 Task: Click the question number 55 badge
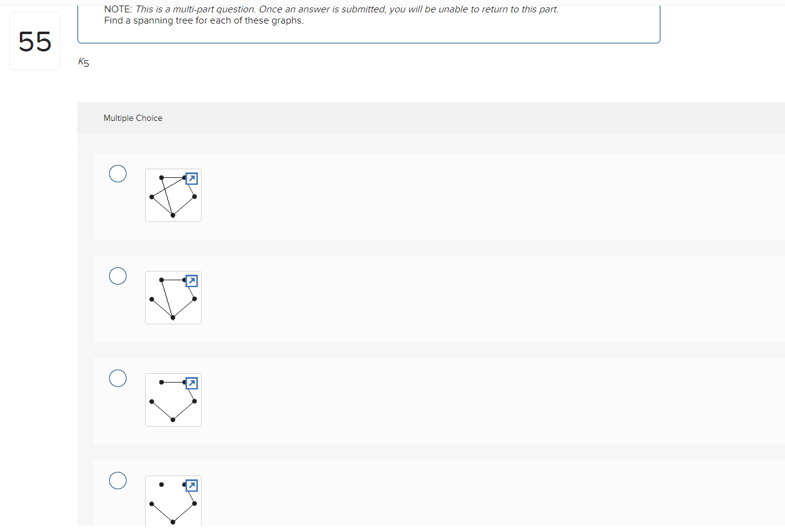[35, 40]
